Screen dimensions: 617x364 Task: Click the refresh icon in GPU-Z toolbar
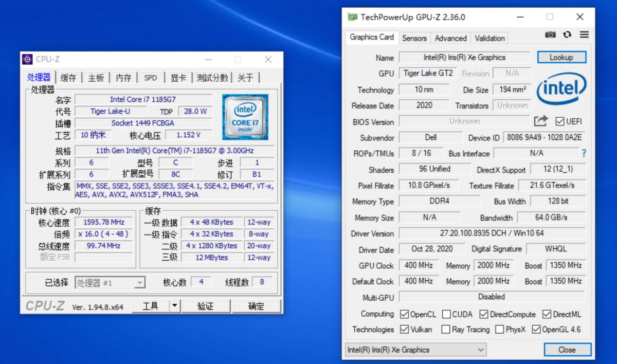point(567,34)
